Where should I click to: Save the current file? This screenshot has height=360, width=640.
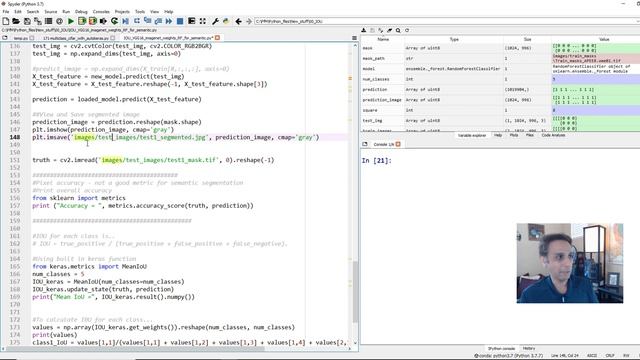pos(27,21)
